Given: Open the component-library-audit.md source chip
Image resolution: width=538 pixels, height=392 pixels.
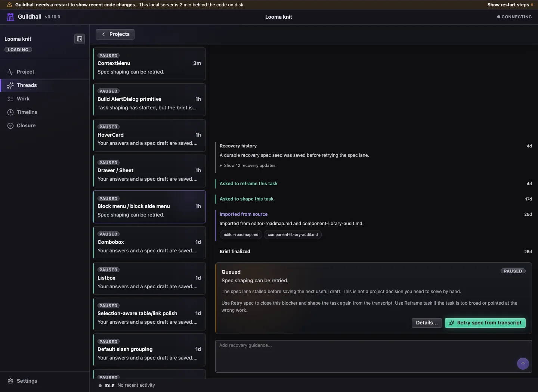Looking at the screenshot, I should [x=293, y=234].
